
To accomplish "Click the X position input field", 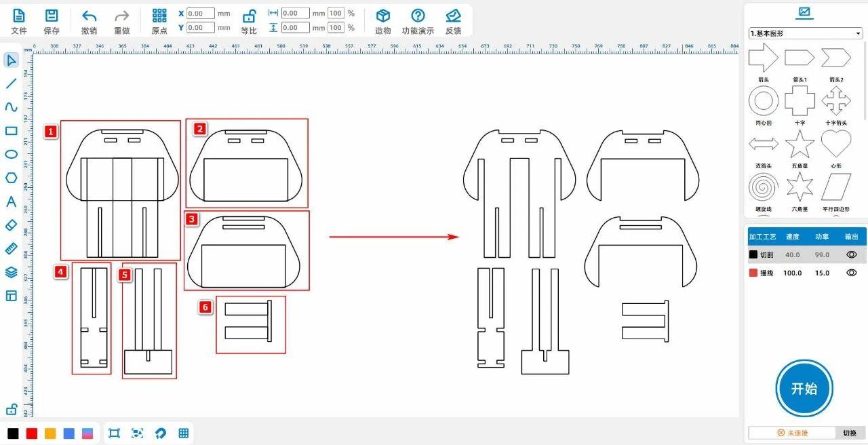I will pos(200,14).
